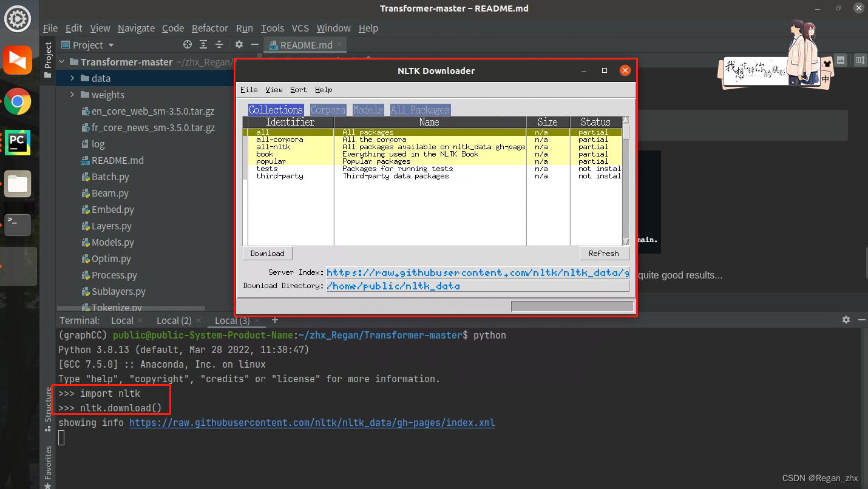The image size is (868, 489).
Task: Close the Local terminal tab
Action: pos(140,320)
